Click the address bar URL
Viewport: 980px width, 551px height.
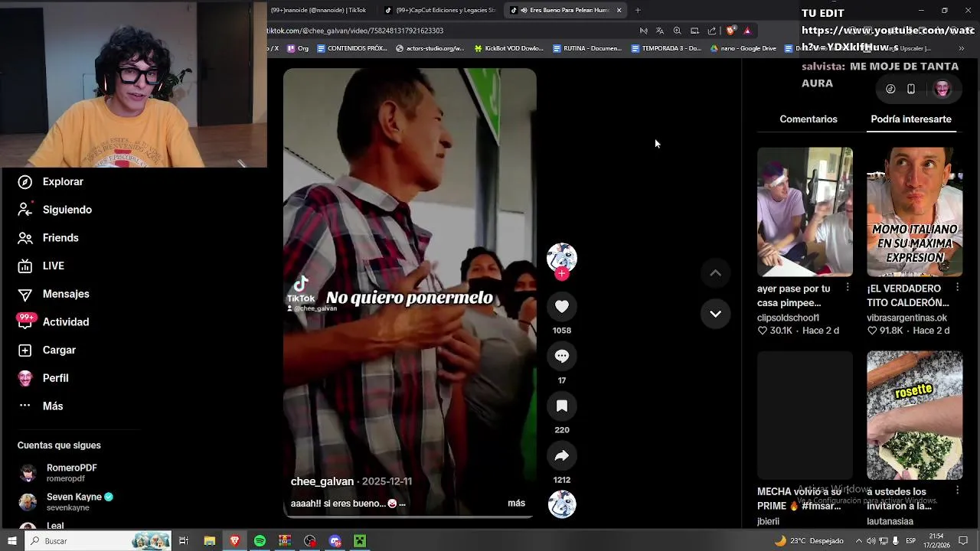point(356,31)
